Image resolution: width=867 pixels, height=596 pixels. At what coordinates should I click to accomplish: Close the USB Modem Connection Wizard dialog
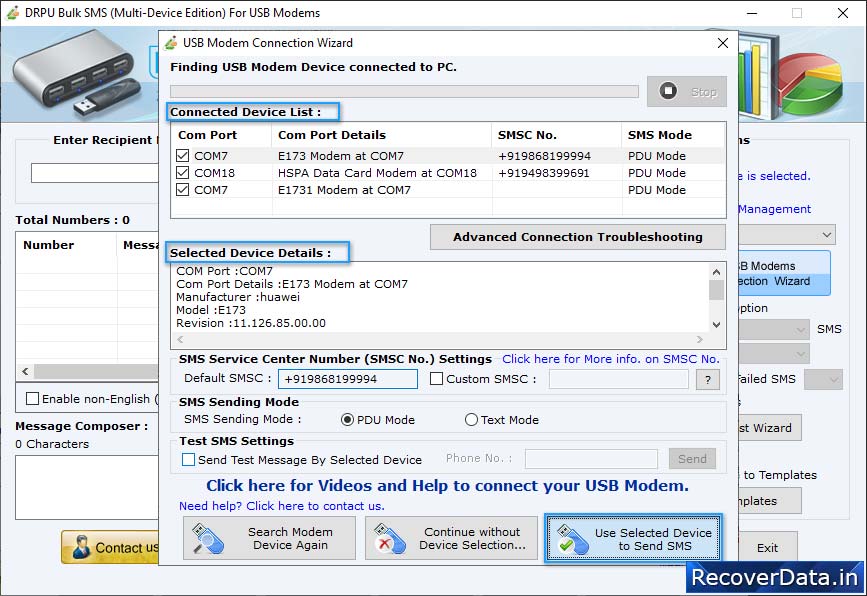pyautogui.click(x=723, y=43)
